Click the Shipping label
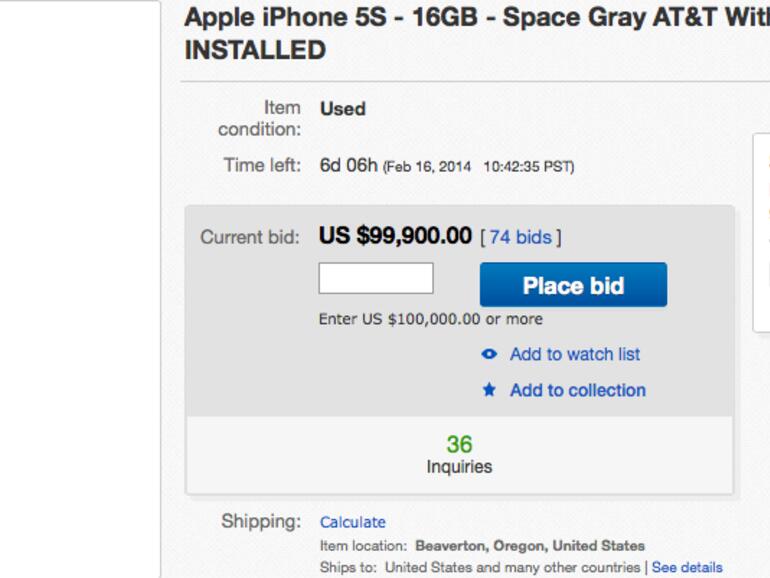 (x=261, y=522)
